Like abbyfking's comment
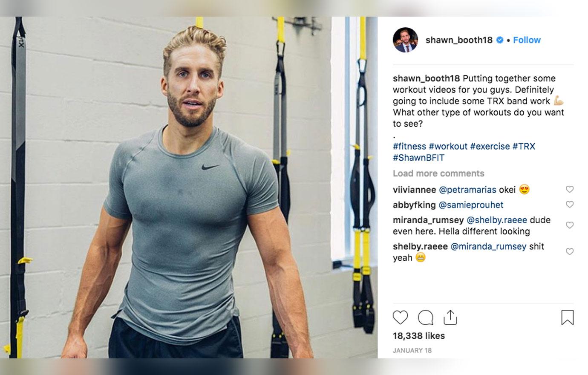Screen dimensions: 588x375 pyautogui.click(x=570, y=205)
